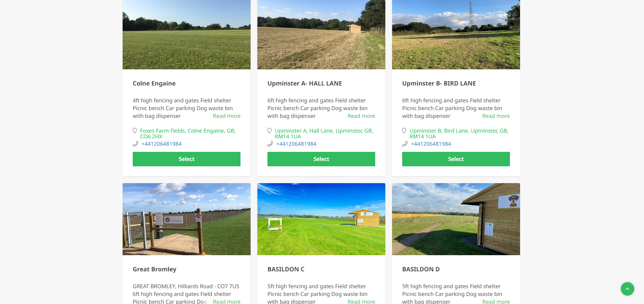This screenshot has width=644, height=304.
Task: Expand Read more for Colne Engaine
Action: pyautogui.click(x=227, y=116)
